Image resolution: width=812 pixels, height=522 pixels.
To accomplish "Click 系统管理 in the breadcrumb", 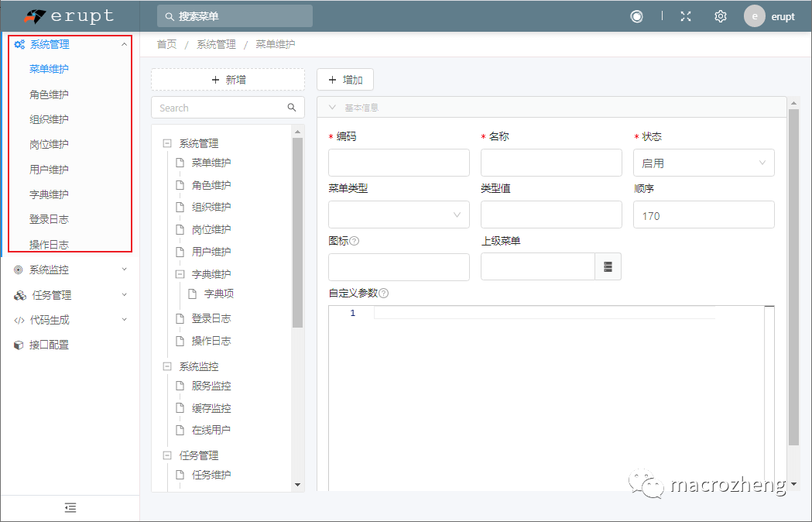I will pyautogui.click(x=216, y=45).
